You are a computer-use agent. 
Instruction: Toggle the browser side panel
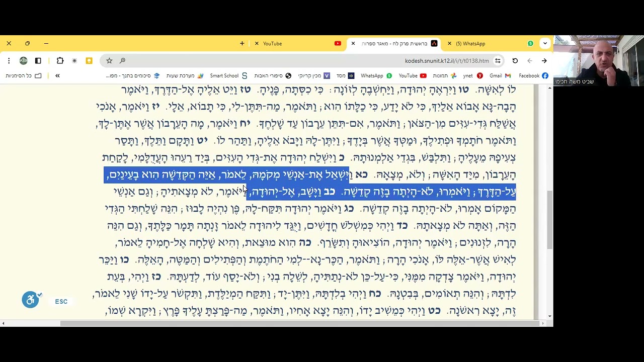[x=38, y=61]
